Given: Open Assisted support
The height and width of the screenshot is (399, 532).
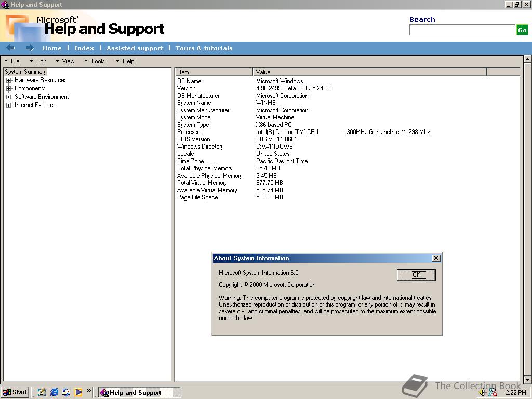Looking at the screenshot, I should pyautogui.click(x=135, y=48).
